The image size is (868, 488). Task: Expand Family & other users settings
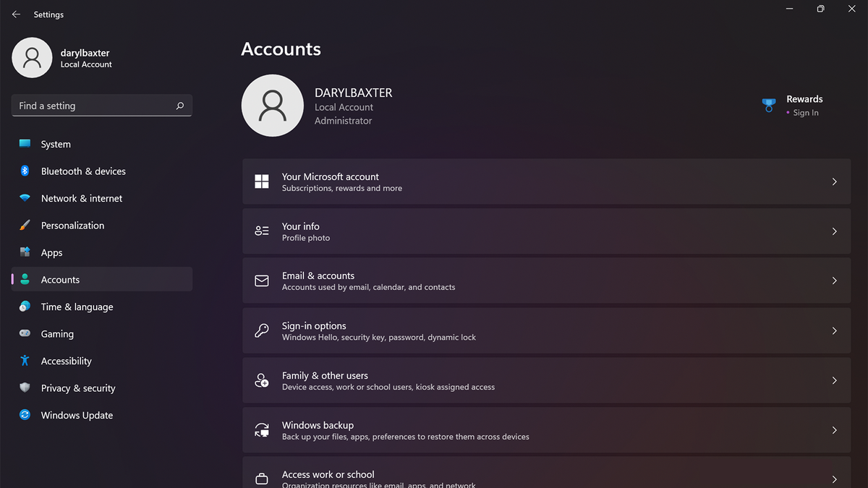(547, 380)
